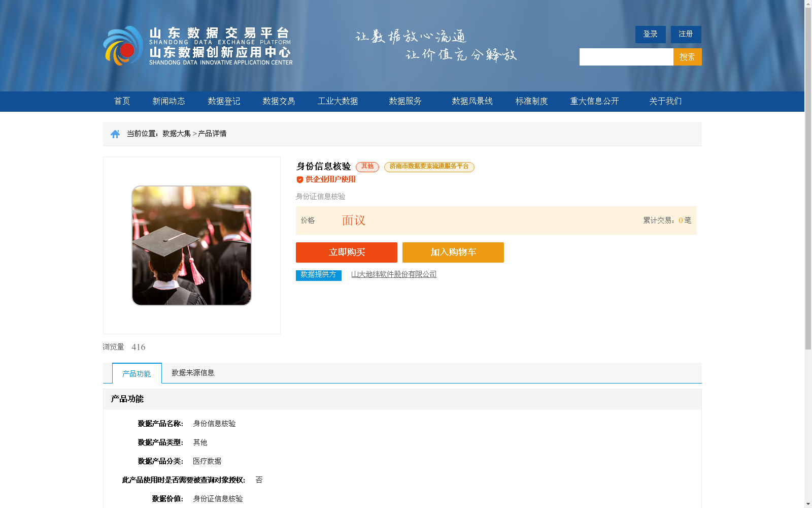Click the 加入购物车 button
This screenshot has height=508, width=812.
pyautogui.click(x=453, y=252)
